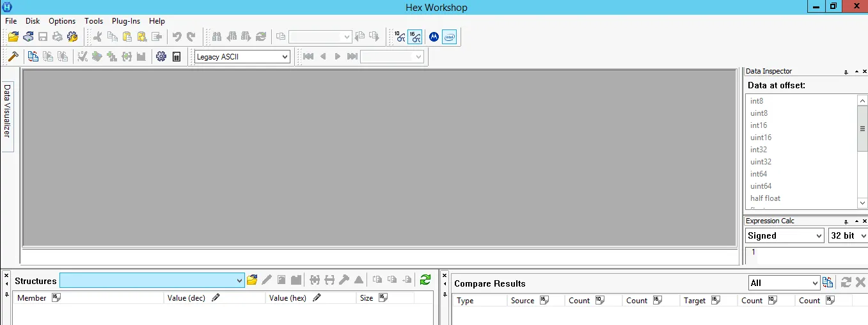The image size is (868, 325).
Task: Click the Find binoculars icon
Action: (217, 36)
